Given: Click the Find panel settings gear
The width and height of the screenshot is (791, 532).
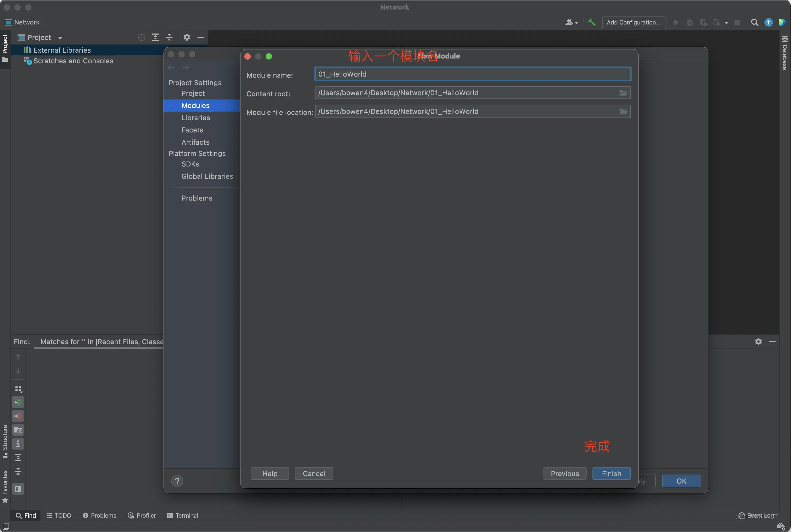Looking at the screenshot, I should coord(759,342).
